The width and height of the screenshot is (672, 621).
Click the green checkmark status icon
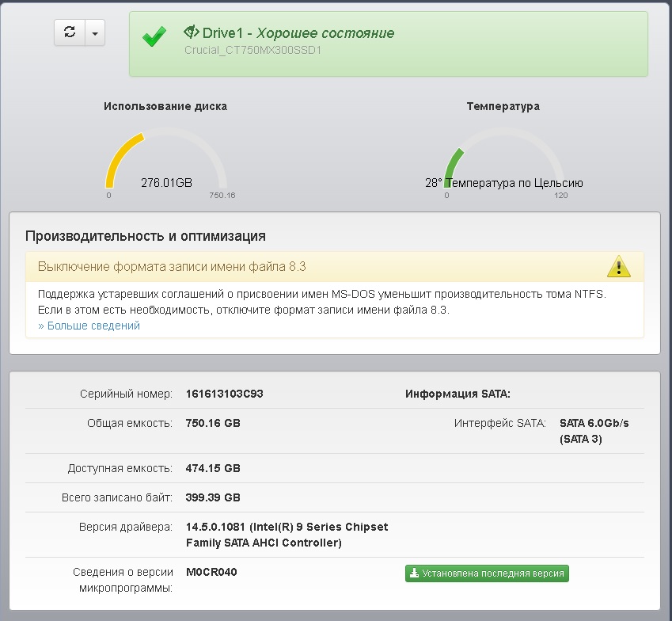coord(154,36)
